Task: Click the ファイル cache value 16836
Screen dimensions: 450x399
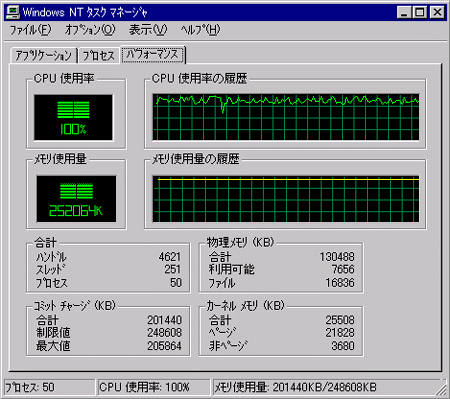Action: 340,283
